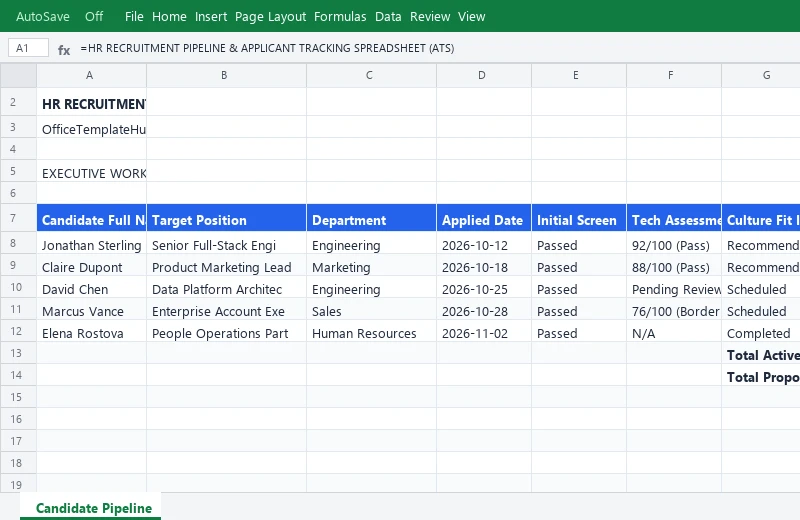Click the 76/100 (Border cell
The image size is (800, 520).
pyautogui.click(x=674, y=309)
